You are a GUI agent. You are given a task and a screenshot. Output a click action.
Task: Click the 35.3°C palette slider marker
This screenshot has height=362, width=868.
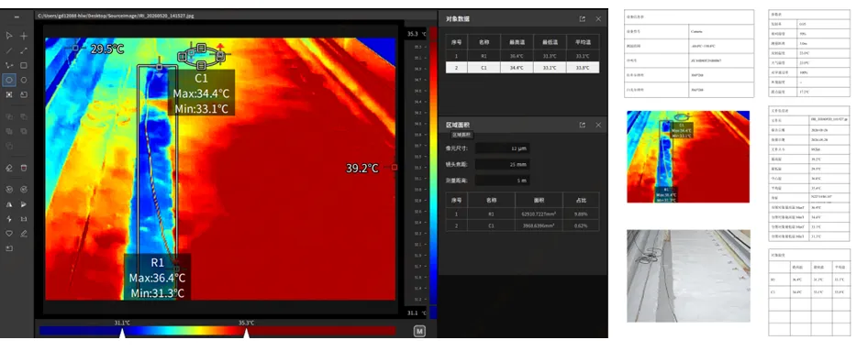pos(246,334)
